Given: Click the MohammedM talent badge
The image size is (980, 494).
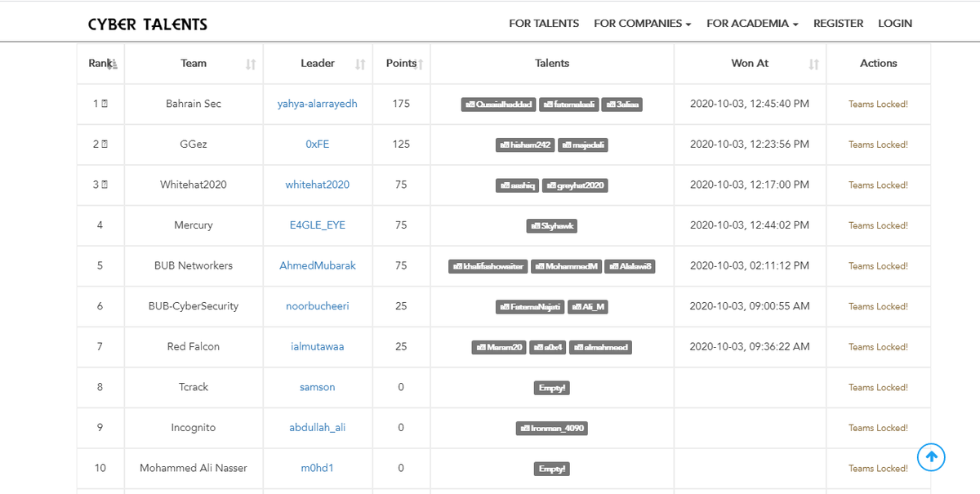Looking at the screenshot, I should tap(567, 266).
